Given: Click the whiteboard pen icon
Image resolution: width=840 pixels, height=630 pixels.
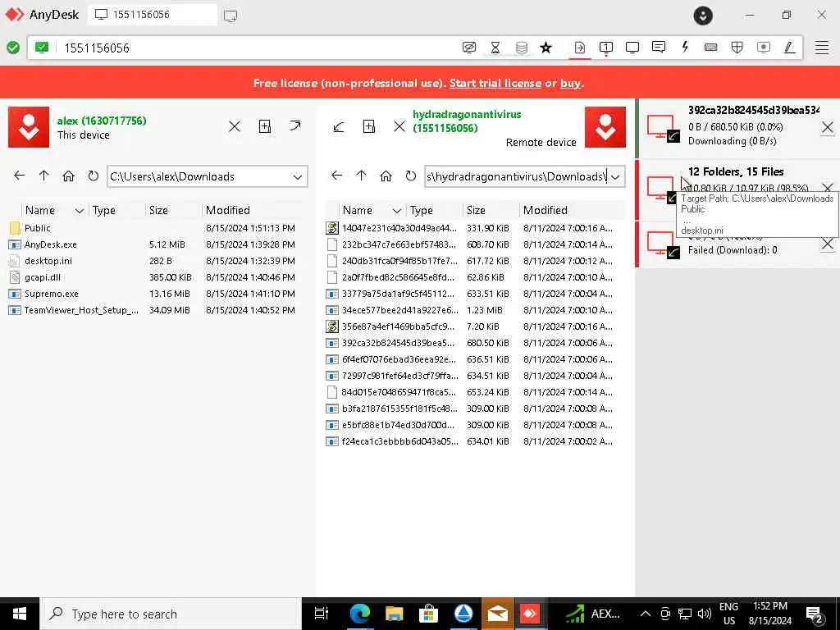Looking at the screenshot, I should 789,48.
